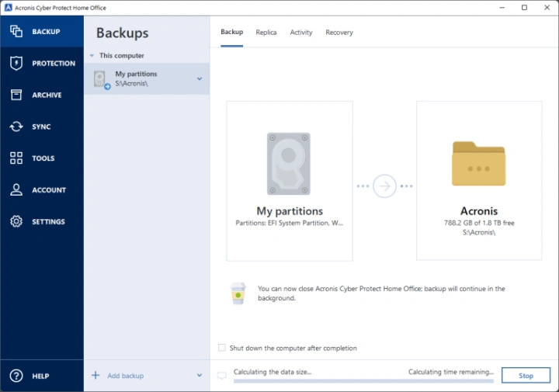The height and width of the screenshot is (392, 559).
Task: Open the Settings gear icon
Action: click(16, 222)
